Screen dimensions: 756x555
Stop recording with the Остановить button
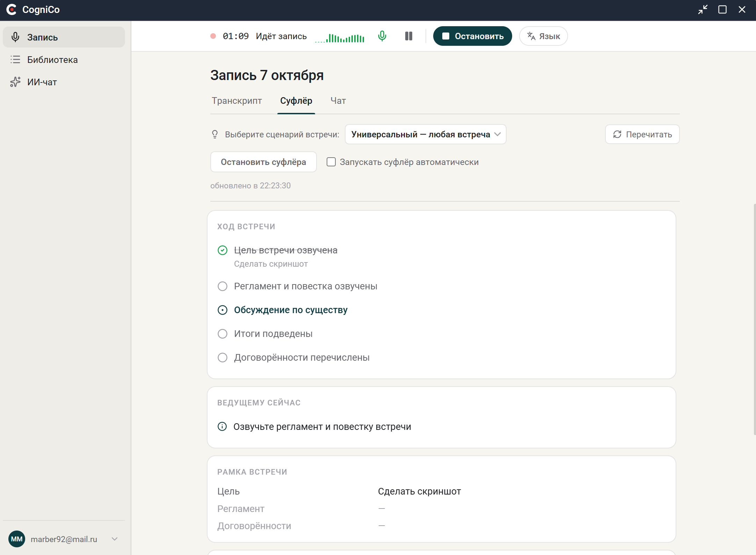pyautogui.click(x=473, y=36)
